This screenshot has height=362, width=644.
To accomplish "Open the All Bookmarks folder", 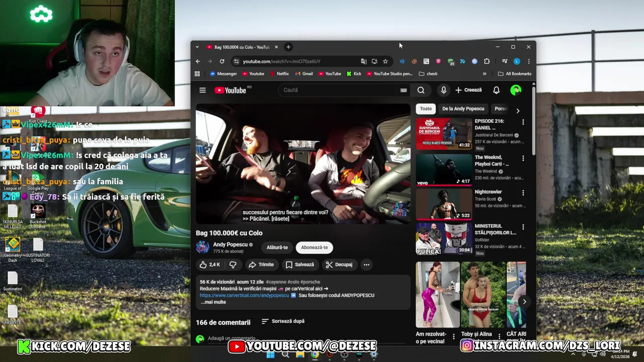I will [514, 74].
